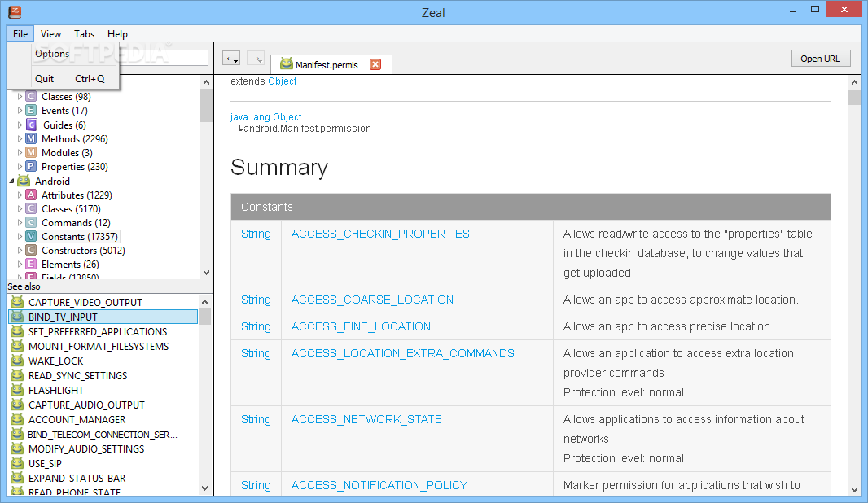Click the Elements (26) icon

[32, 264]
